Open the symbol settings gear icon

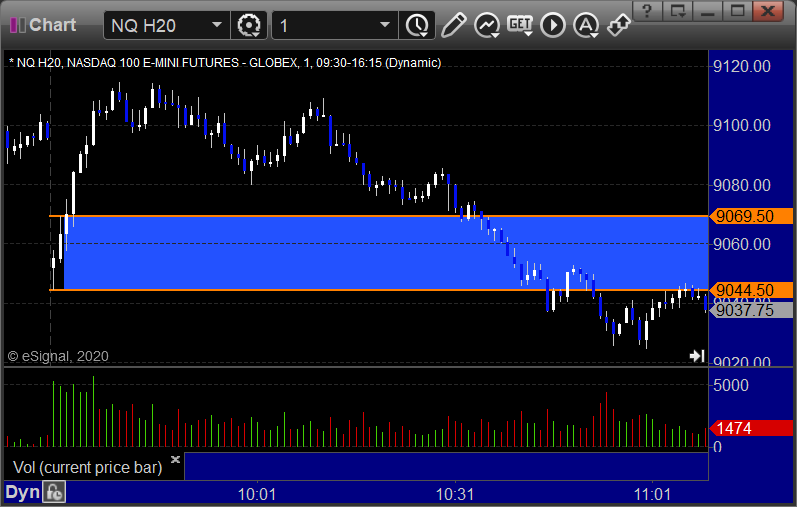click(249, 25)
